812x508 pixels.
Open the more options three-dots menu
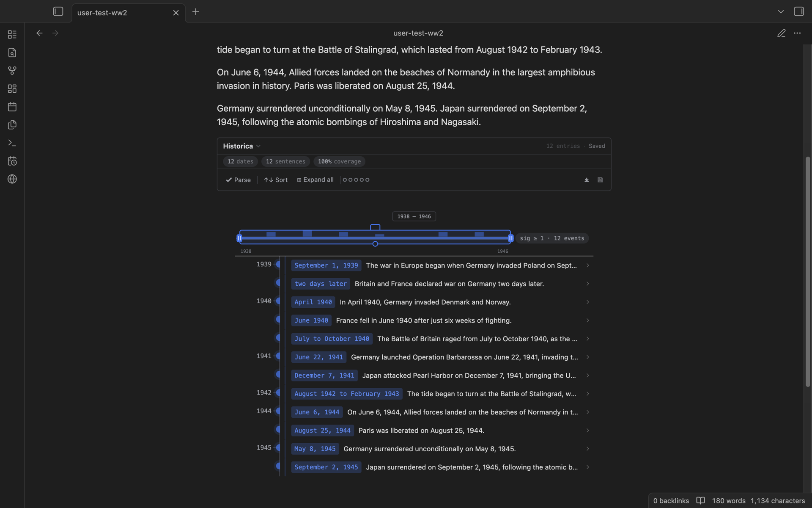tap(797, 33)
